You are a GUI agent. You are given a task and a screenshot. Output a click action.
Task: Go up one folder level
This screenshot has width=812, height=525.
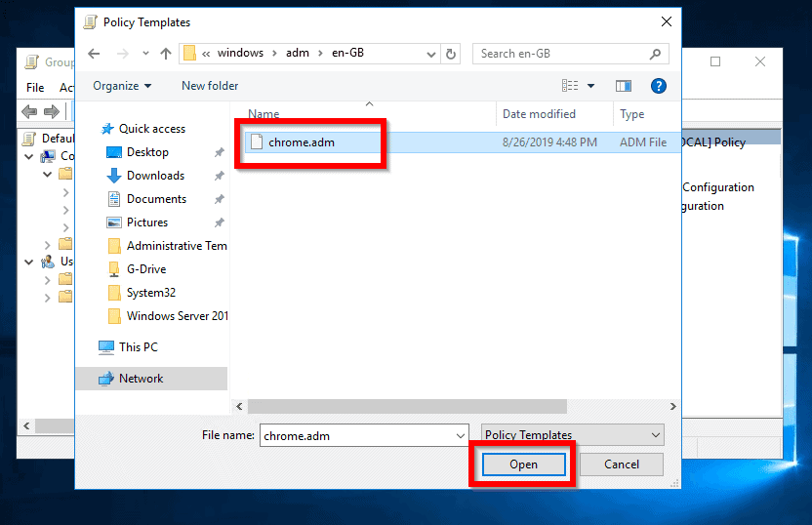(x=166, y=54)
